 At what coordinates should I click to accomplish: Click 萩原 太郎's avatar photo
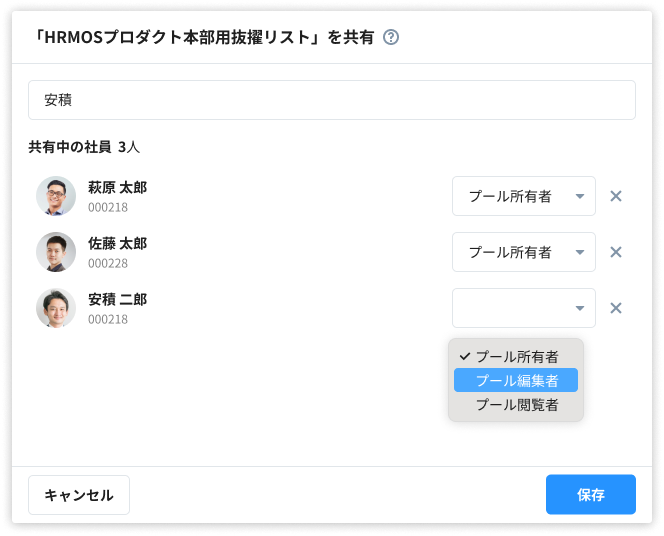56,196
